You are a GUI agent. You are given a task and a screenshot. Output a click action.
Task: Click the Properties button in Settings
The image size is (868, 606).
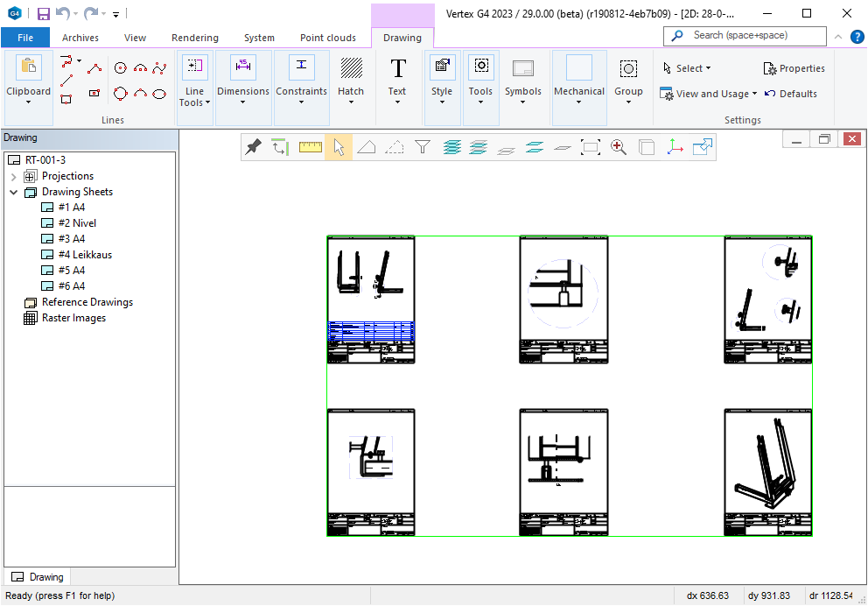(x=794, y=68)
